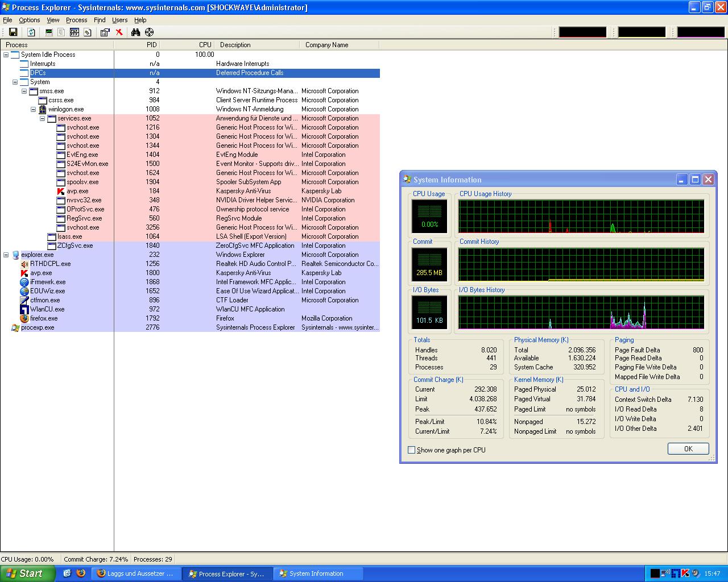Switch to Laggs und Aussetzer taskbar button
728x582 pixels.
pos(136,573)
